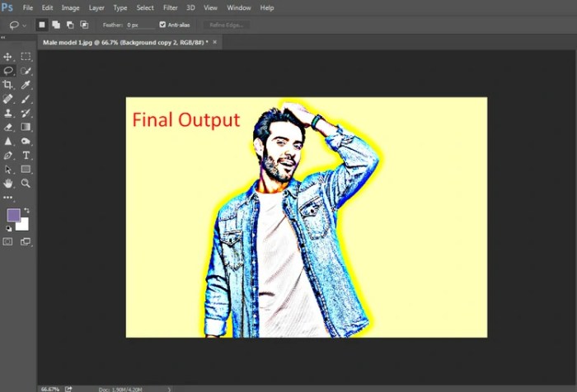Open the Edit menu
Screen dimensions: 577x392
tap(47, 7)
